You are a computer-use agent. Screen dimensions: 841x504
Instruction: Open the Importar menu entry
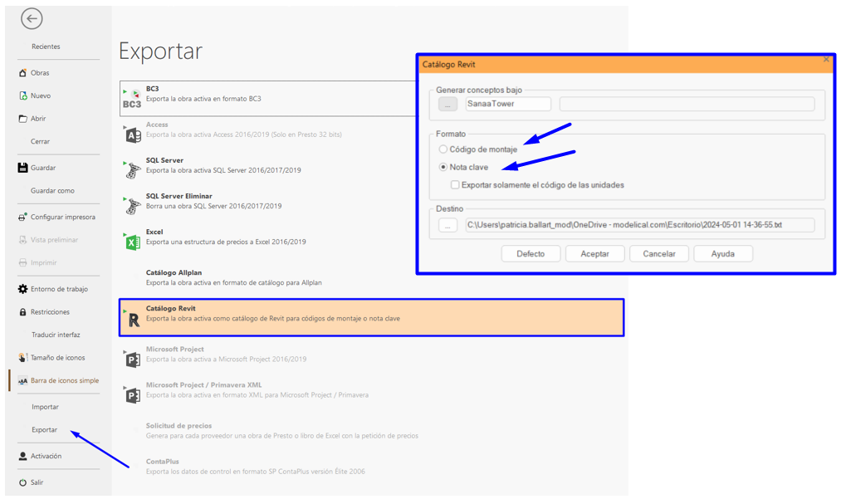[x=45, y=407]
